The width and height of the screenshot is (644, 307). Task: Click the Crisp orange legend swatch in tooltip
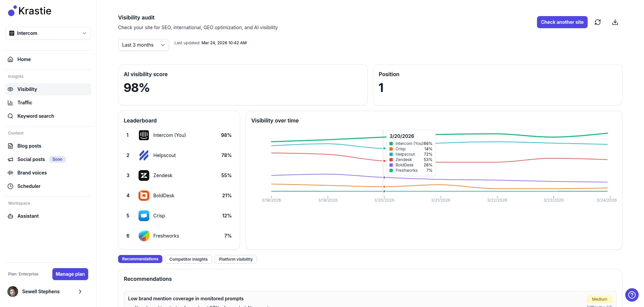pyautogui.click(x=391, y=149)
